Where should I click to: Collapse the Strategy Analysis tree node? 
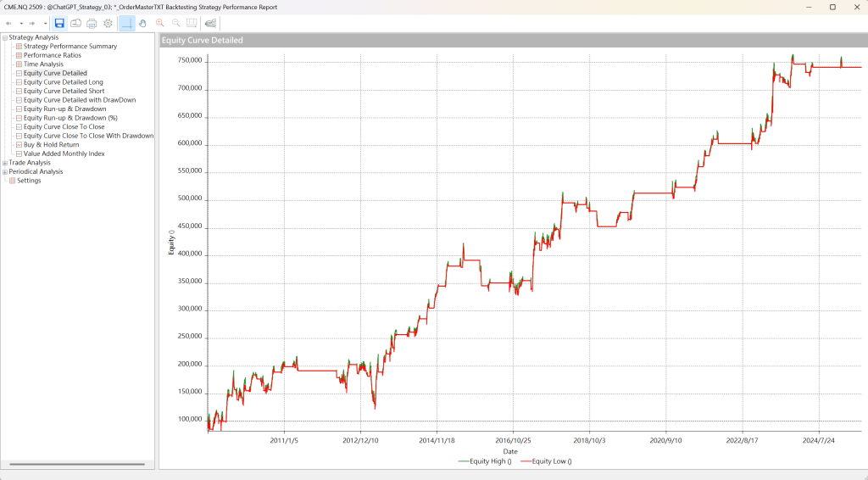[5, 37]
